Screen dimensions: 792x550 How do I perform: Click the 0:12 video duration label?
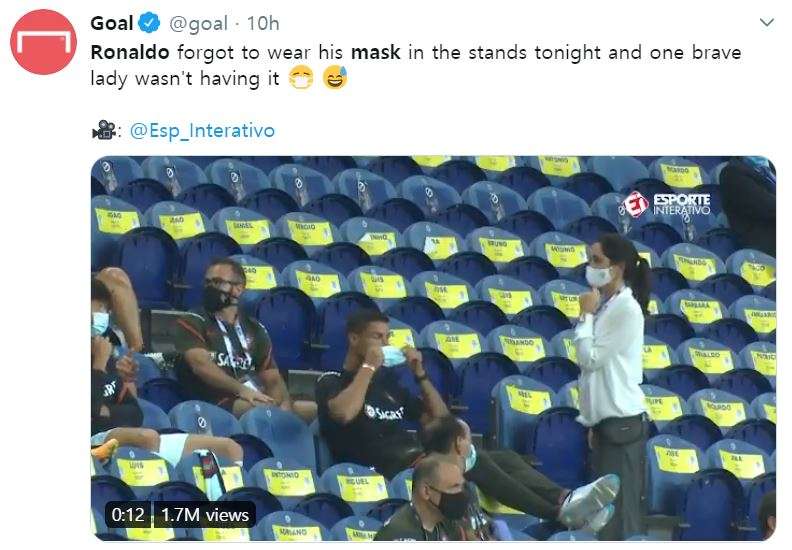pyautogui.click(x=128, y=515)
